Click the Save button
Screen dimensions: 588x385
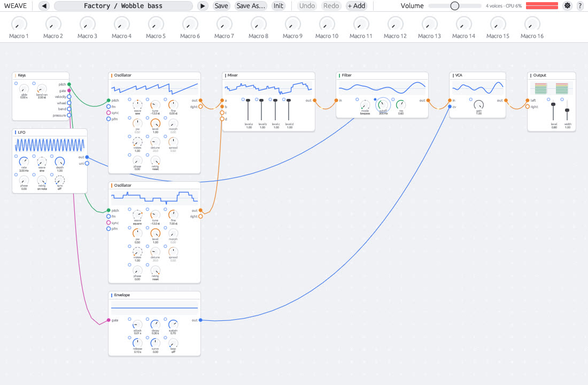[x=221, y=6]
